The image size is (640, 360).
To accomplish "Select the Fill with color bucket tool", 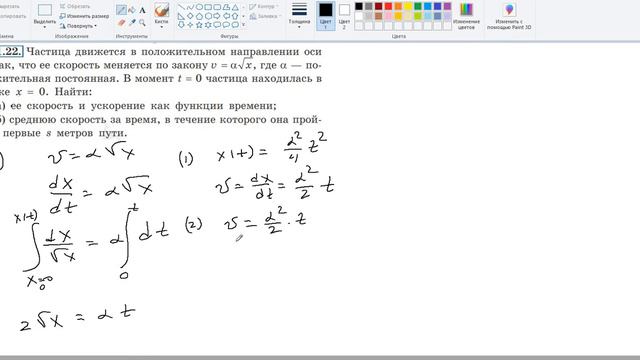I will [x=132, y=10].
